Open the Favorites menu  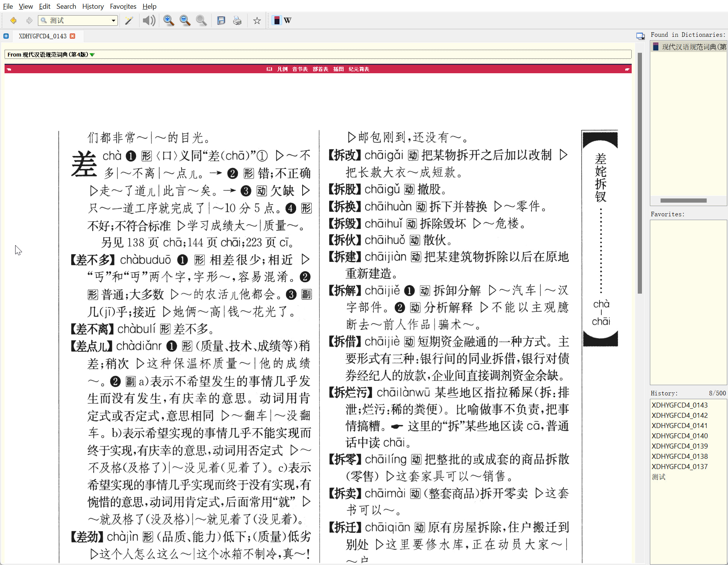(x=123, y=6)
